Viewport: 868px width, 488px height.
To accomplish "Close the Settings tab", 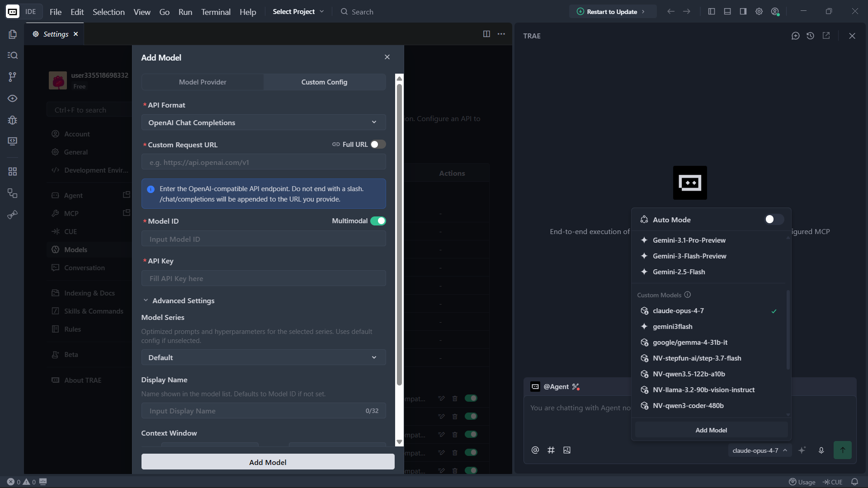I will coord(76,34).
